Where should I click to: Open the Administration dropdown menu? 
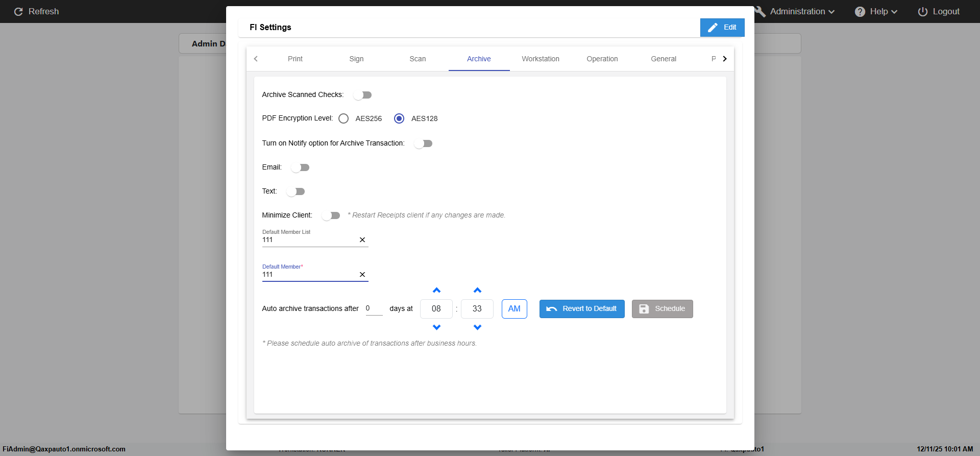tap(801, 12)
